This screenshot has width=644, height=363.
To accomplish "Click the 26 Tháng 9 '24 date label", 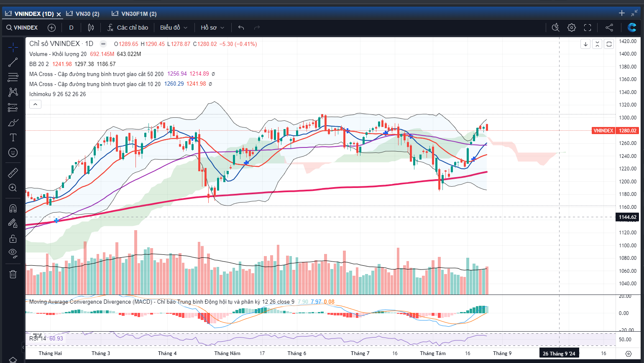I will [559, 353].
